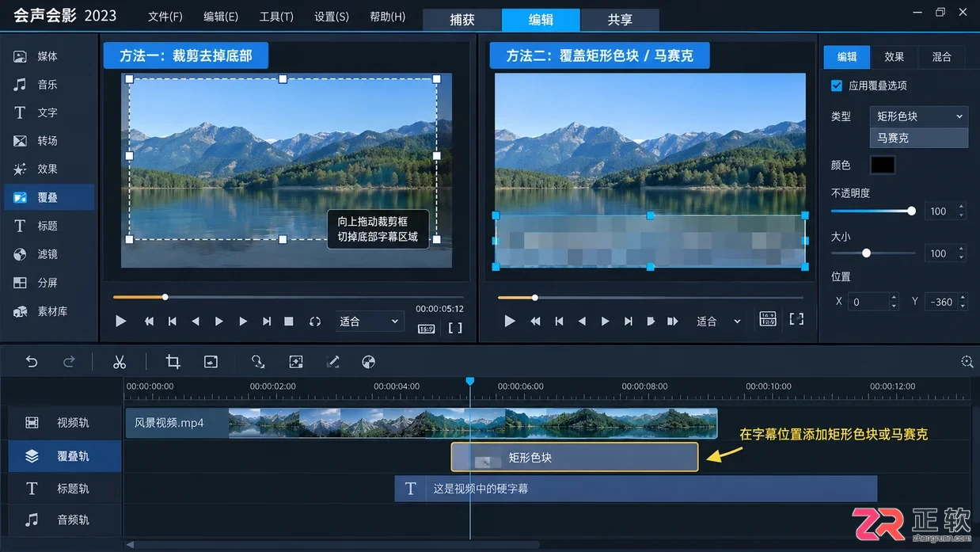Viewport: 980px width, 552px height.
Task: Click the undo arrow in timeline toolbar
Action: [x=32, y=362]
